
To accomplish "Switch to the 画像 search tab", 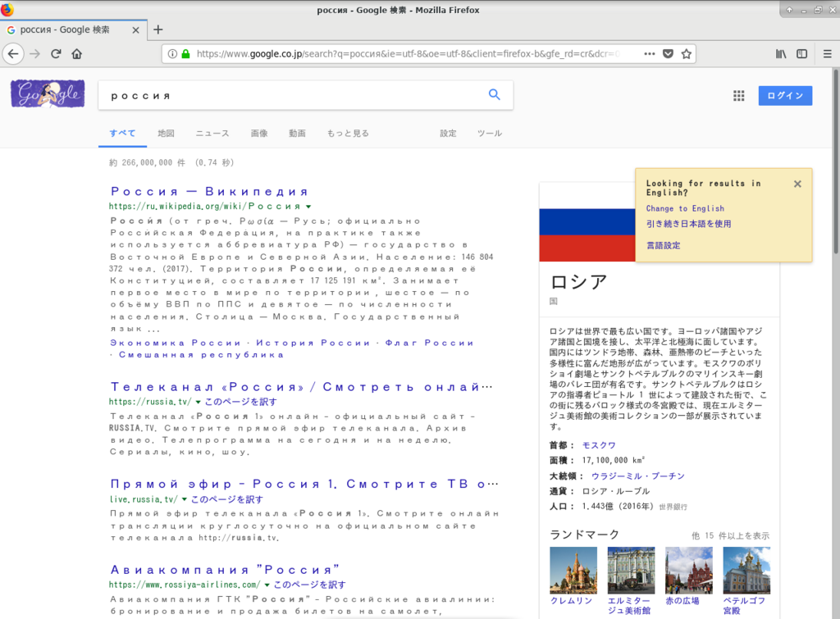I will (x=259, y=132).
